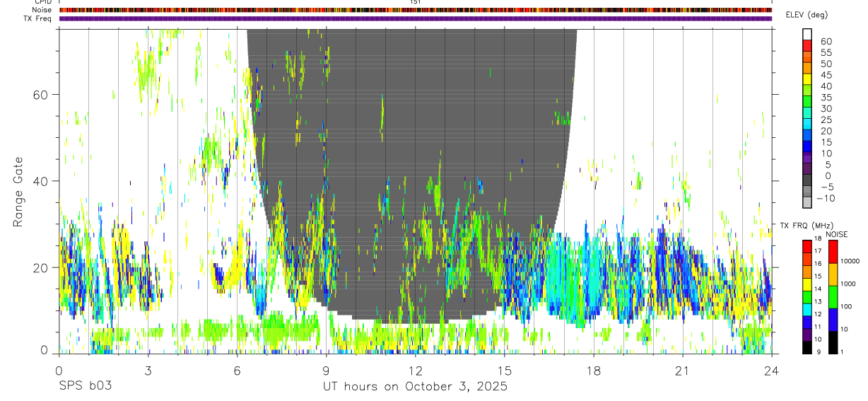Click the '55' tick on the ELEV colorbar
Viewport: 868px width, 401px height.
point(826,53)
